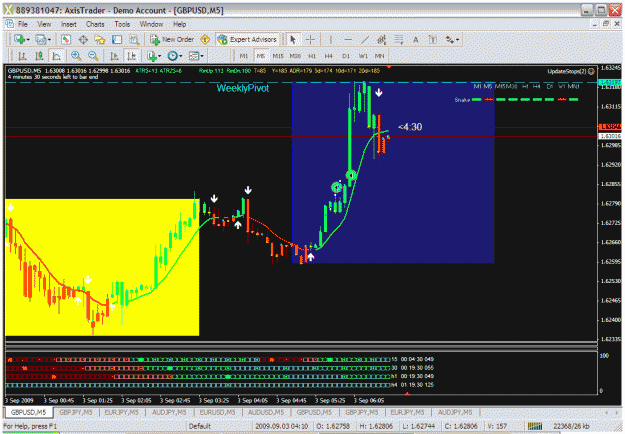Open the Data Window icon
625x434 pixels.
pos(83,39)
